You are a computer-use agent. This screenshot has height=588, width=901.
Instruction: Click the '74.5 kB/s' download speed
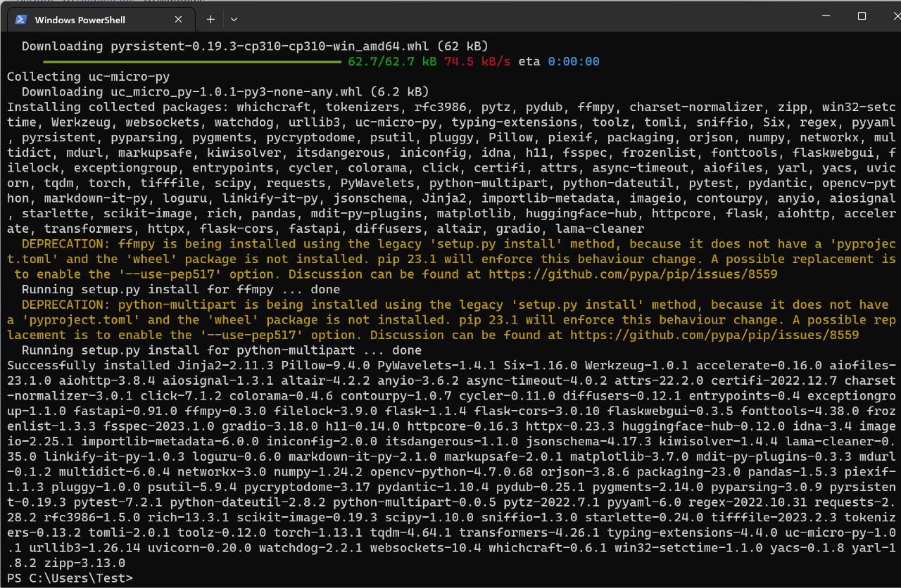(x=477, y=62)
